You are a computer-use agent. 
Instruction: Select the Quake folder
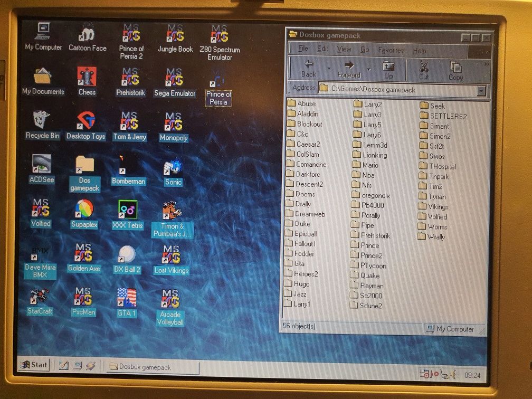pos(365,275)
